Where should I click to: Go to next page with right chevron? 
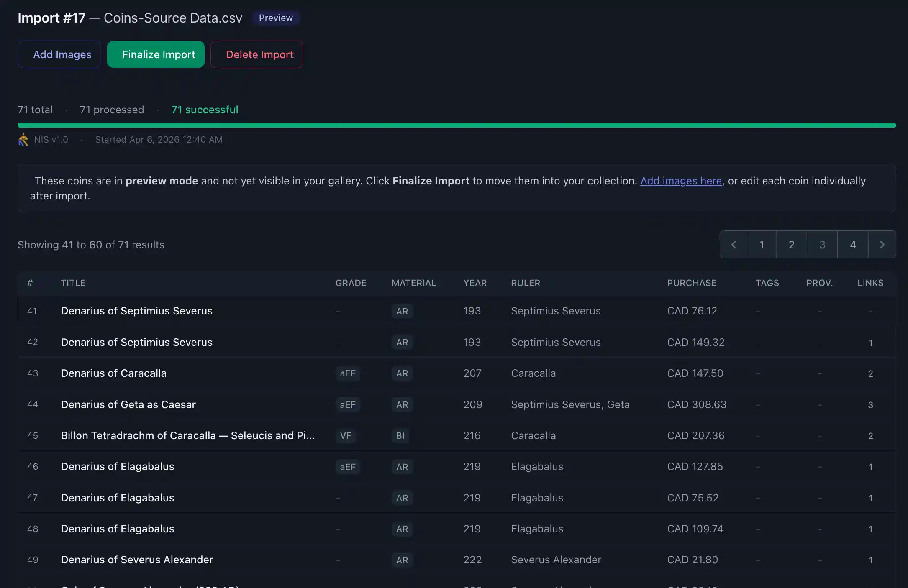click(x=882, y=245)
